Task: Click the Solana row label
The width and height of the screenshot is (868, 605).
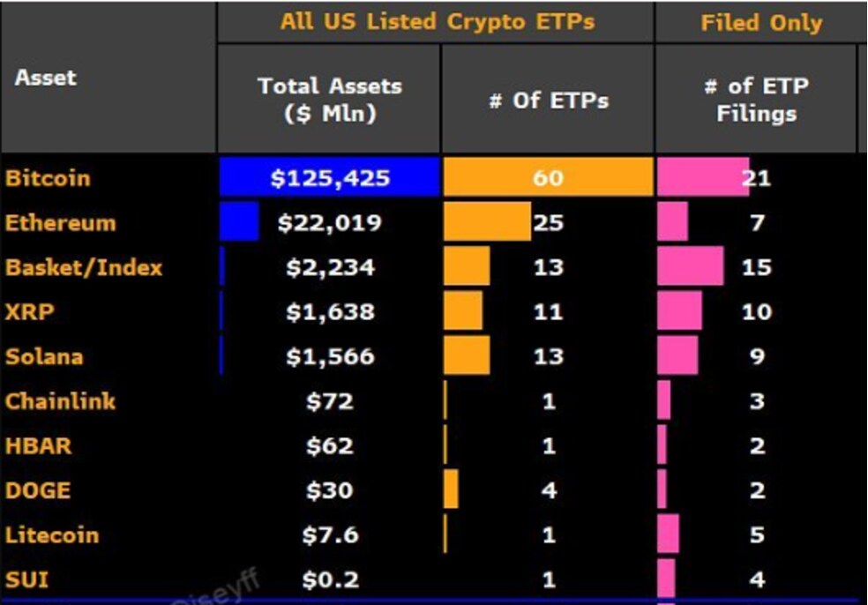Action: [x=44, y=357]
